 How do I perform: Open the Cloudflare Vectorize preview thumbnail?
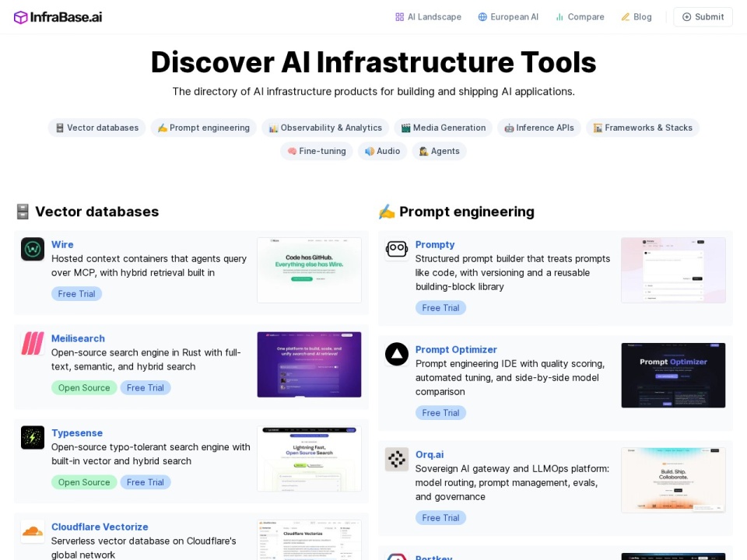(309, 540)
